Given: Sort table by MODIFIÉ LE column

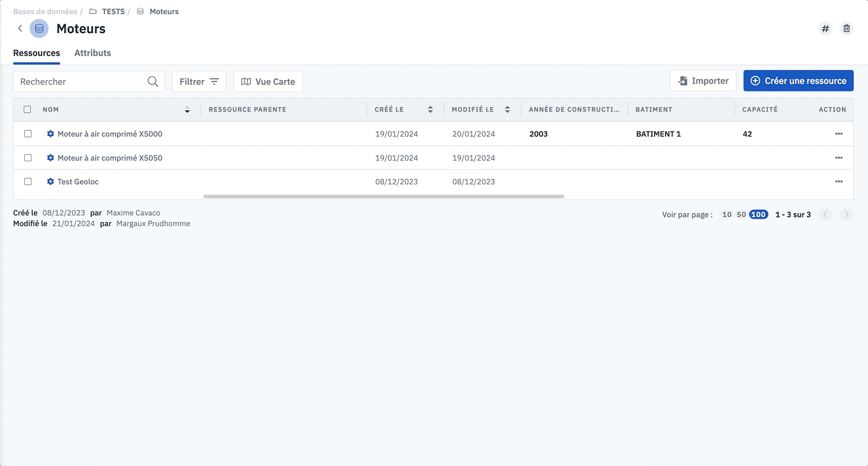Looking at the screenshot, I should pyautogui.click(x=508, y=110).
